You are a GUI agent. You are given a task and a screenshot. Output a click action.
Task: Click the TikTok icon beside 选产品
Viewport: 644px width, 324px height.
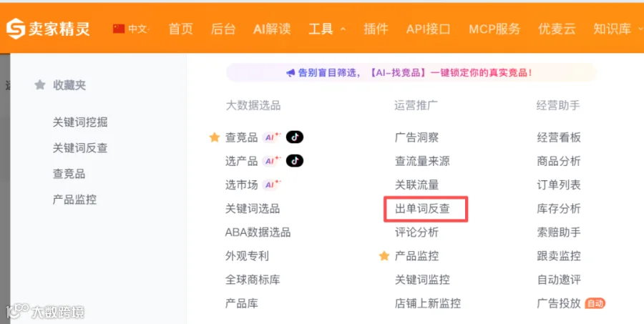pyautogui.click(x=295, y=161)
